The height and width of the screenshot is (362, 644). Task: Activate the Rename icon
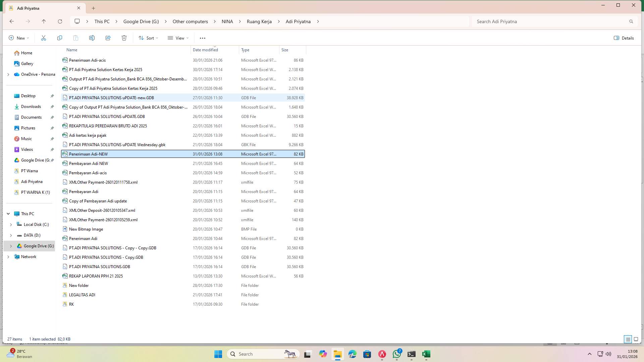92,38
